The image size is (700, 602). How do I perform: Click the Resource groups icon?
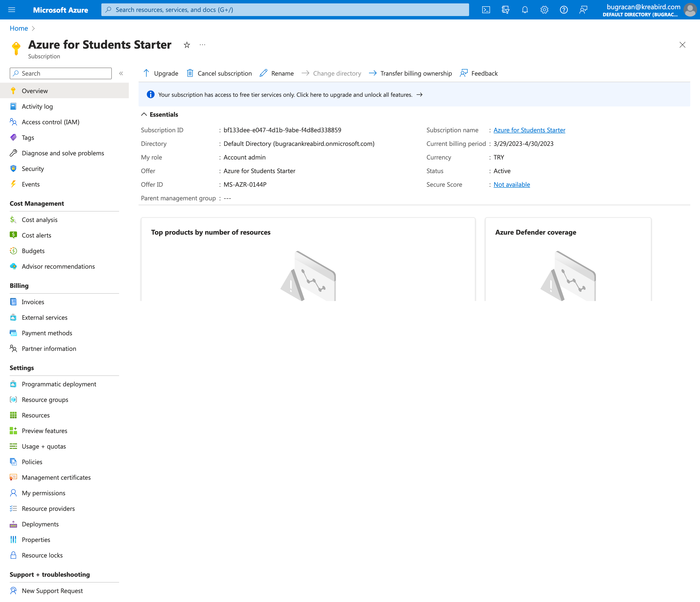coord(13,399)
